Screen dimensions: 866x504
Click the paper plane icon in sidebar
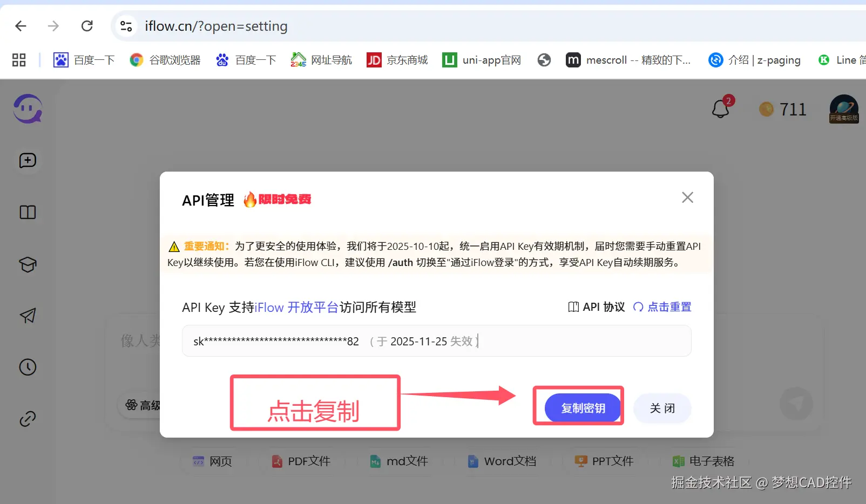click(x=28, y=316)
